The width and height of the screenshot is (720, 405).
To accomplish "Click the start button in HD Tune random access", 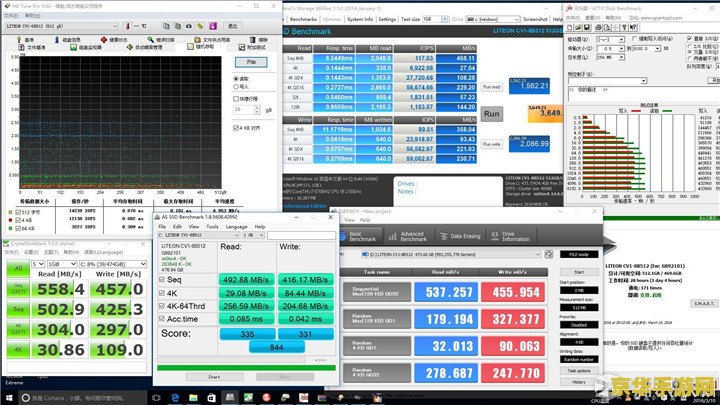I will (251, 62).
